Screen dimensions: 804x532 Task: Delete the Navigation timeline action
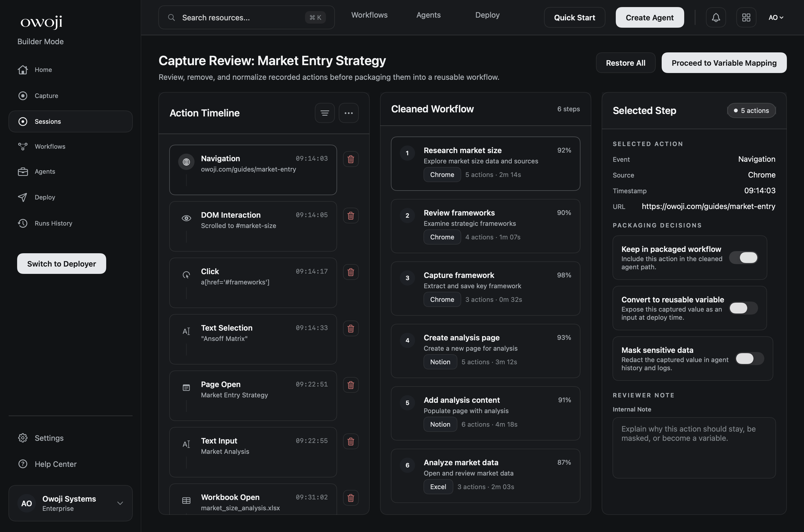click(x=351, y=159)
